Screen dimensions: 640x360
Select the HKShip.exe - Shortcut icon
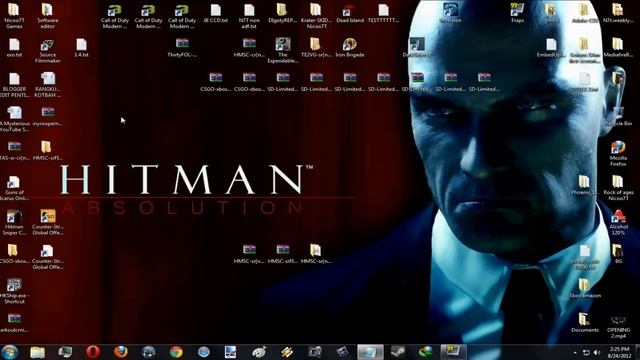(x=14, y=291)
